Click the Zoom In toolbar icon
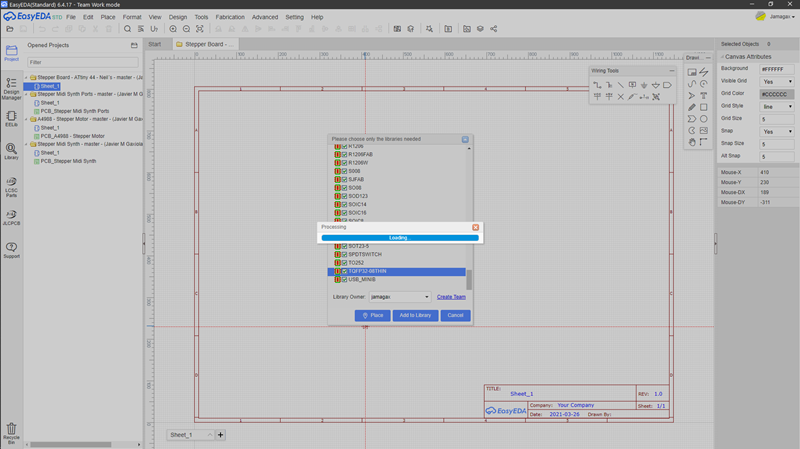Image resolution: width=800 pixels, height=449 pixels. 173,29
